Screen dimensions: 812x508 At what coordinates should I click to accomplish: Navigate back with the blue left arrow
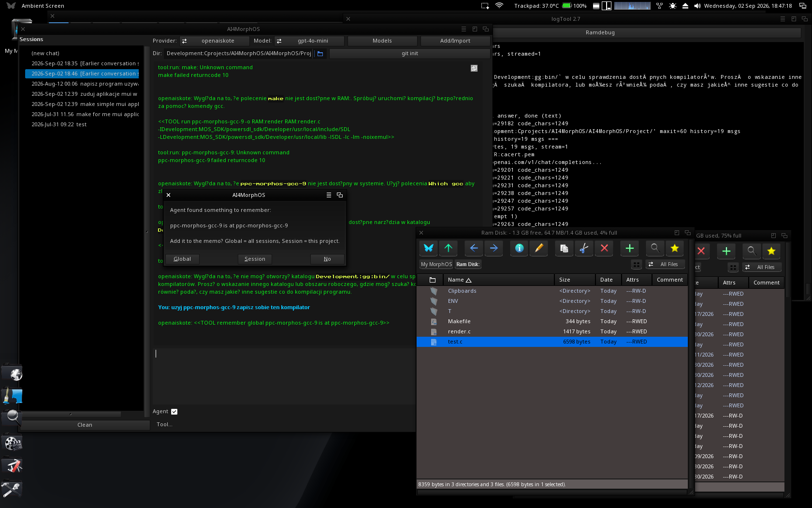pyautogui.click(x=474, y=248)
